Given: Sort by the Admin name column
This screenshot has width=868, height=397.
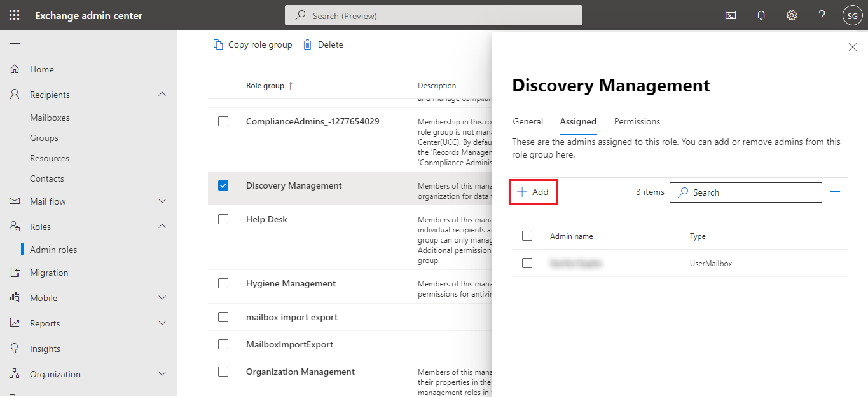Looking at the screenshot, I should point(571,236).
